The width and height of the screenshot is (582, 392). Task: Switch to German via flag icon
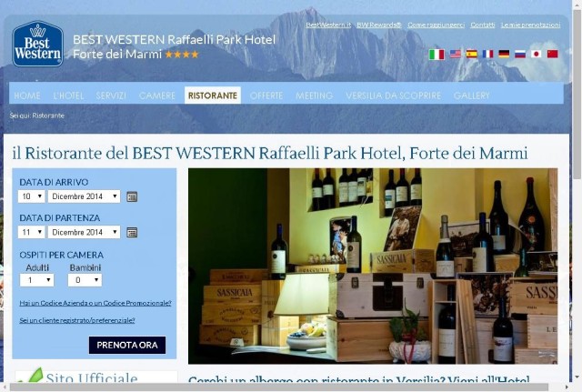[504, 54]
